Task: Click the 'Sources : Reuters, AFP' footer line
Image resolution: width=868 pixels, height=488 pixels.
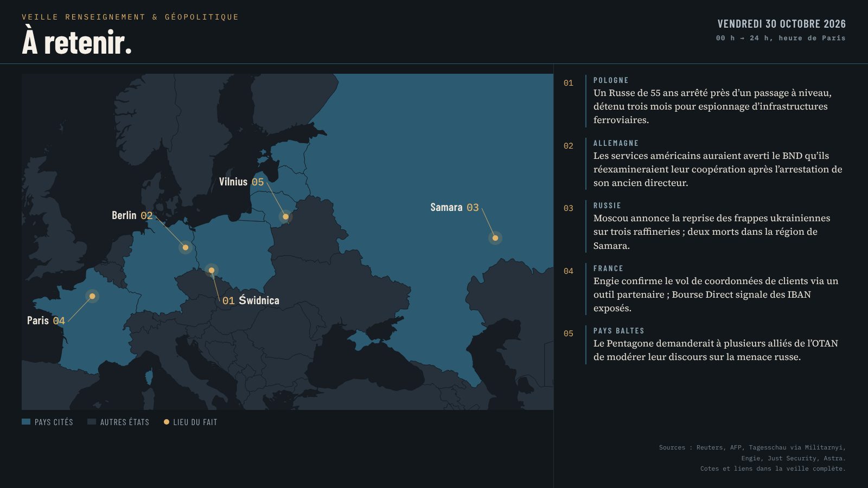Action: pos(752,447)
